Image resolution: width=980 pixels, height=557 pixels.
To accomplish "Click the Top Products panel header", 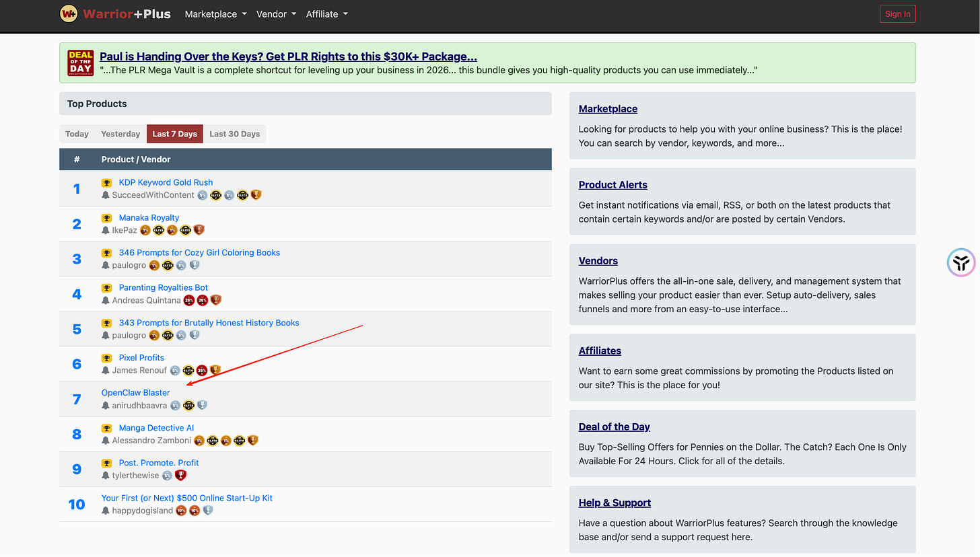I will click(x=306, y=104).
